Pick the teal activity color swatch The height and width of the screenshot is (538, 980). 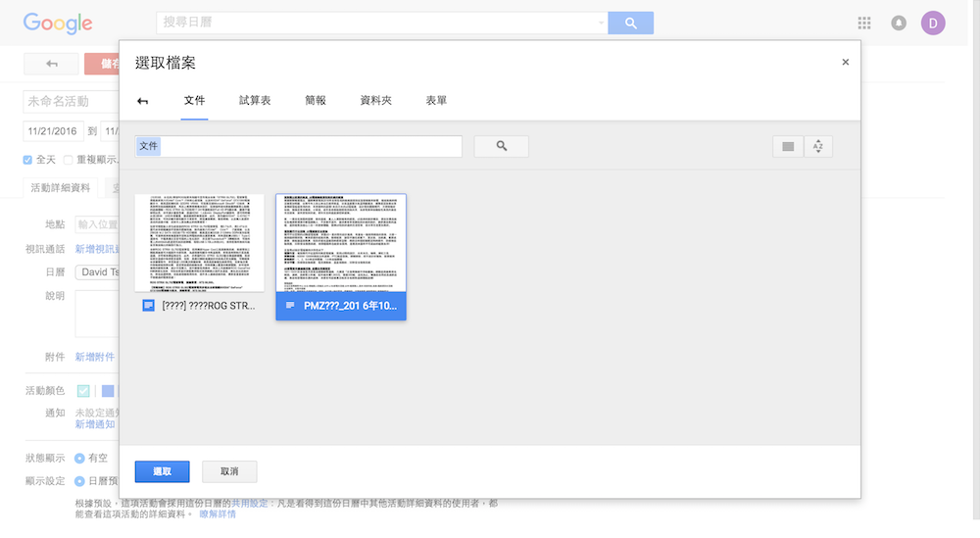pos(83,391)
